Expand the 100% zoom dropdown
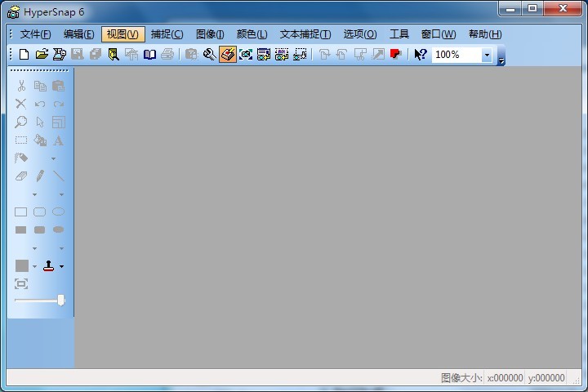The height and width of the screenshot is (392, 588). (487, 56)
